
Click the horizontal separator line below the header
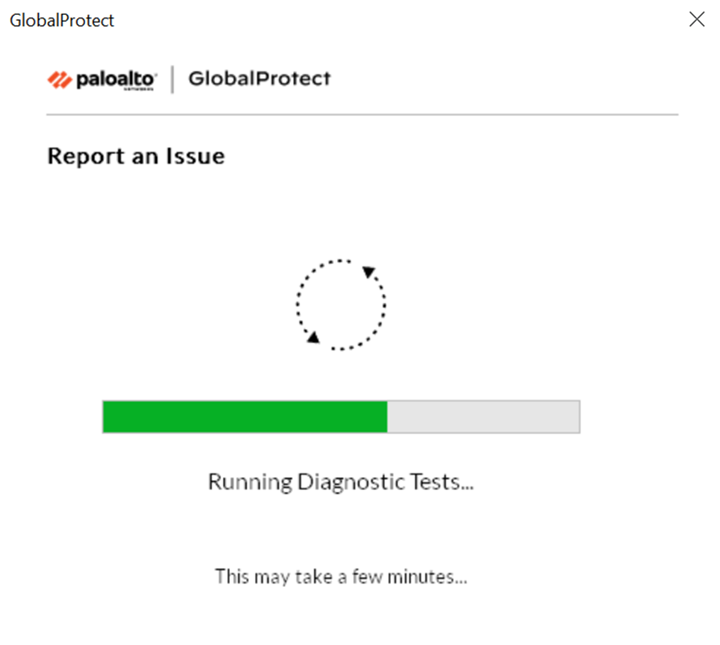click(x=362, y=115)
